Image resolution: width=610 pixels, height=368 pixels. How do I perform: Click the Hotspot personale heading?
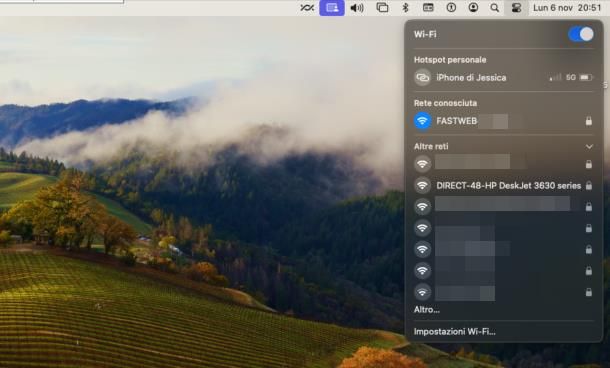(x=450, y=60)
